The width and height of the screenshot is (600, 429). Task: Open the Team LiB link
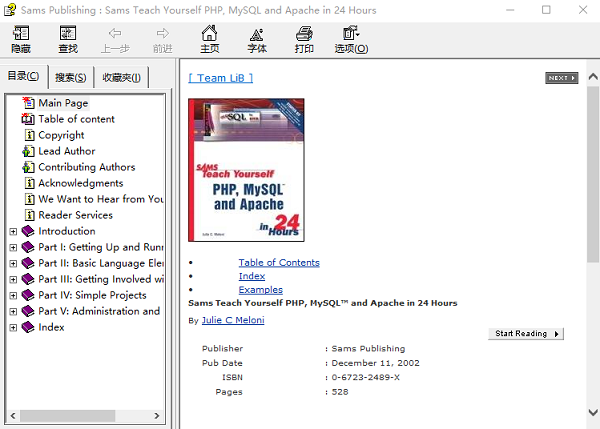click(220, 77)
